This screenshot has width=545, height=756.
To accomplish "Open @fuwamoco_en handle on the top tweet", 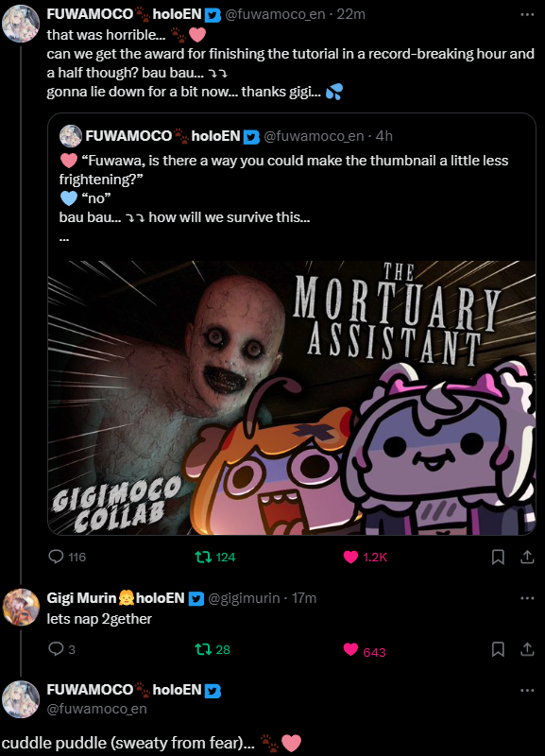I will click(275, 14).
